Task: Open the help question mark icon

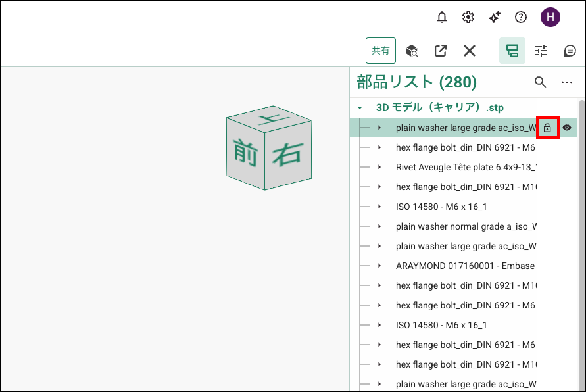Action: 521,17
